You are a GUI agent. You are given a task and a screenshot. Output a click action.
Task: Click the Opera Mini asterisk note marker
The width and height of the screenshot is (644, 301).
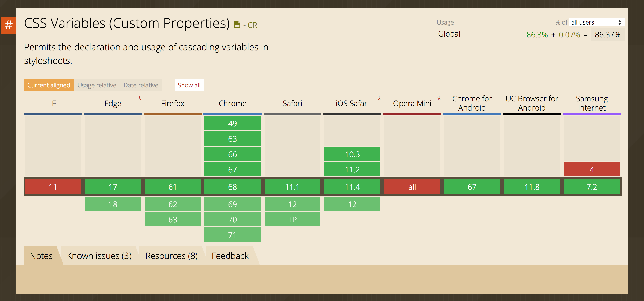439,99
